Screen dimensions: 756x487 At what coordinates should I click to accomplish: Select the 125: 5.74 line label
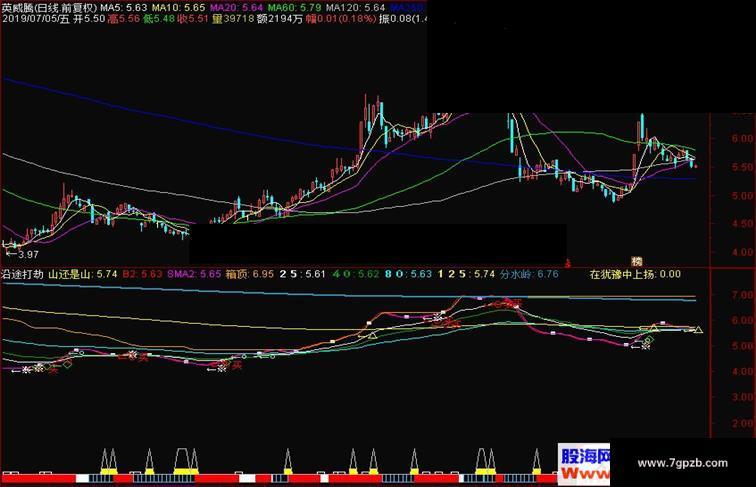point(466,274)
